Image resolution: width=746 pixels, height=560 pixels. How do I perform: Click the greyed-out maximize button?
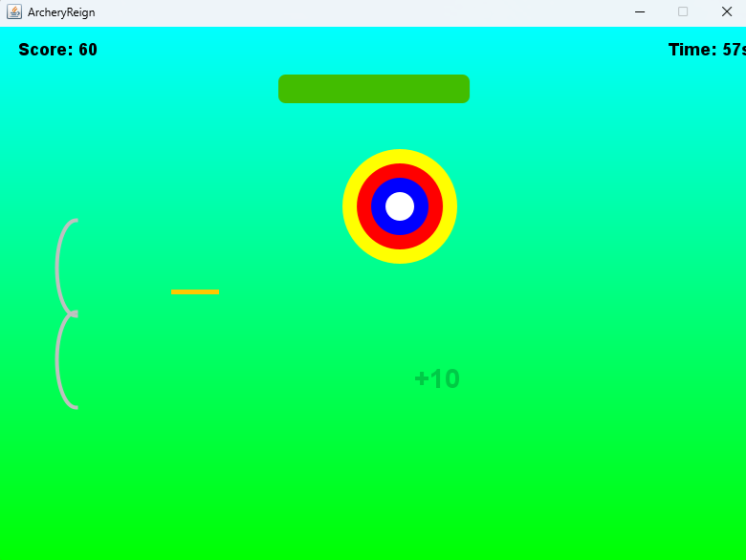point(683,12)
